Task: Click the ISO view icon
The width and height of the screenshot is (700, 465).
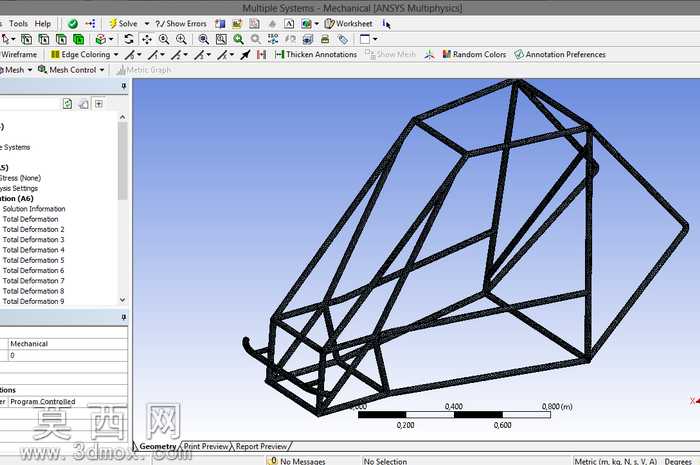Action: pyautogui.click(x=273, y=39)
